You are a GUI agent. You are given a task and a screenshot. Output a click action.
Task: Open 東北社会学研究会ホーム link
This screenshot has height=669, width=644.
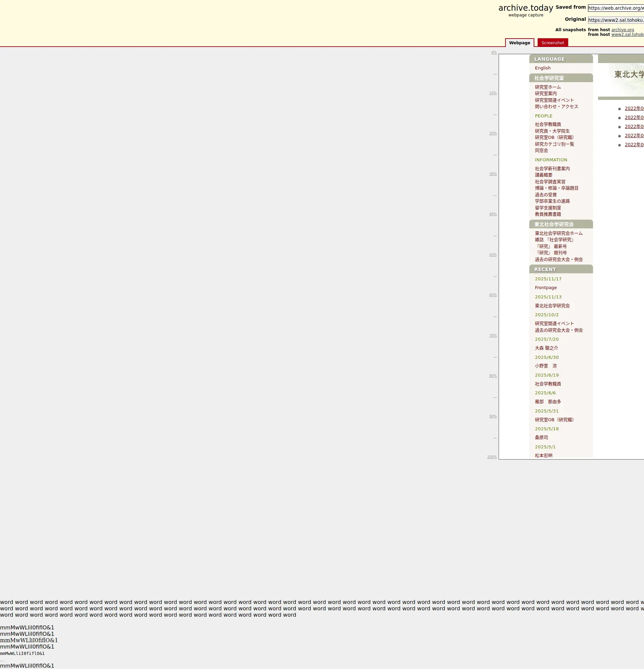558,233
